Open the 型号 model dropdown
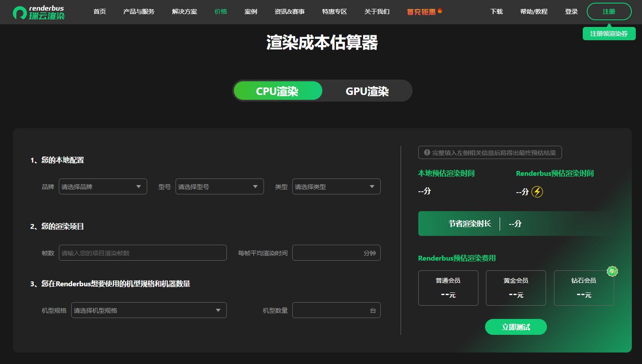This screenshot has width=642, height=364. [220, 186]
